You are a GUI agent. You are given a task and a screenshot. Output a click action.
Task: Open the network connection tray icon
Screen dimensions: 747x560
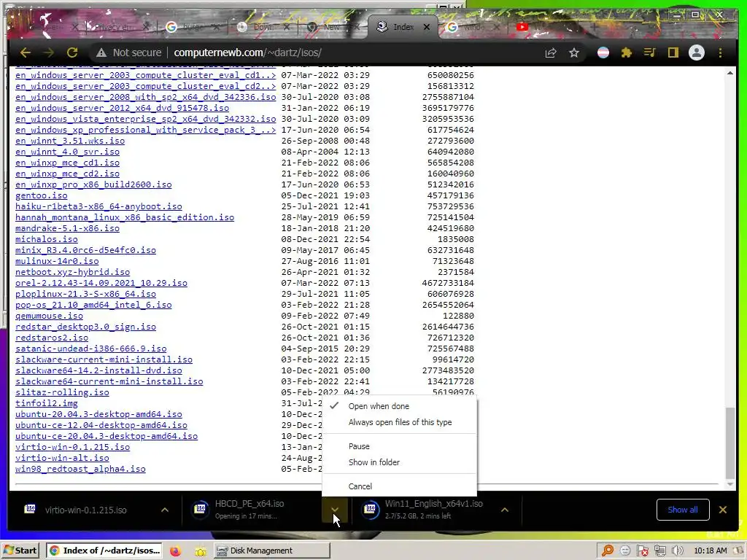click(x=659, y=551)
